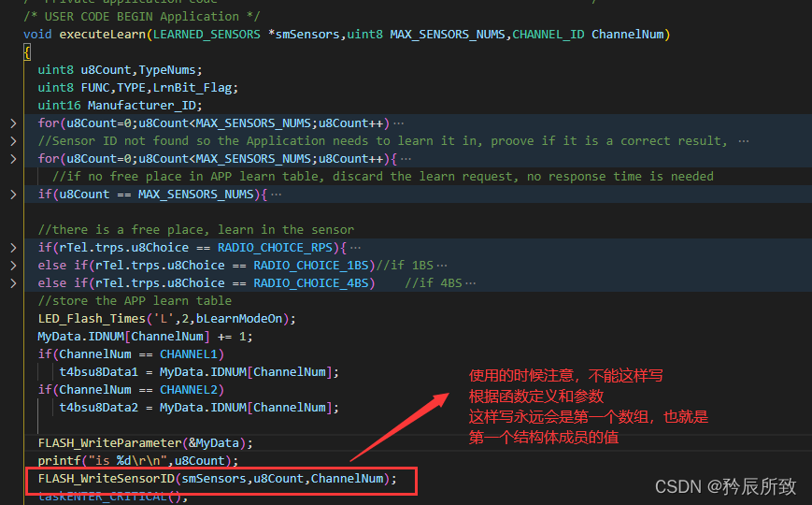Click 'uint16 Manufacturer_ID;' declaration line
Image resolution: width=812 pixels, height=505 pixels.
[x=120, y=106]
